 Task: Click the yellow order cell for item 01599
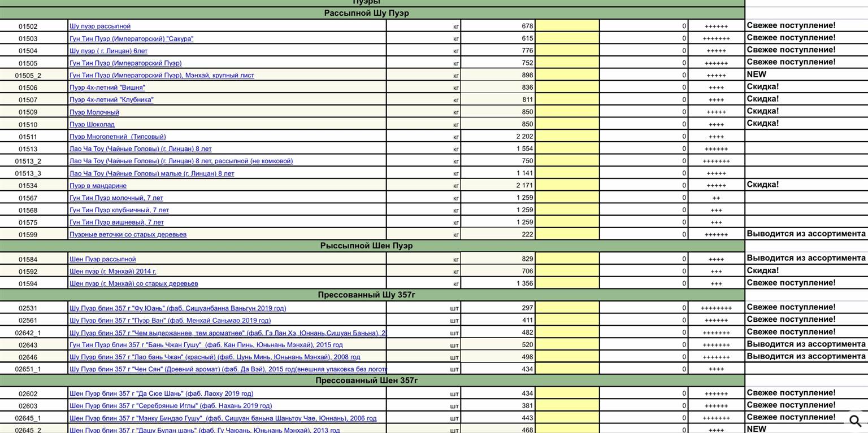(x=567, y=234)
